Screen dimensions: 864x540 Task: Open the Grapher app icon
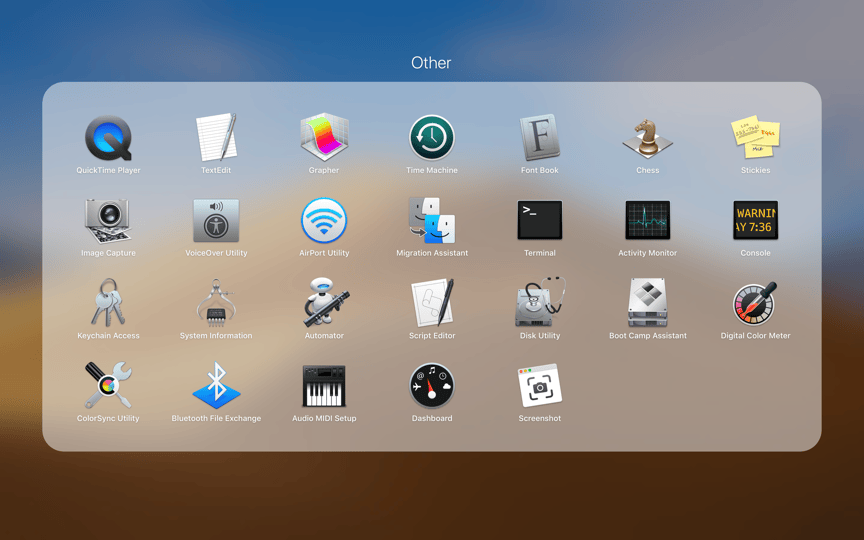[324, 137]
